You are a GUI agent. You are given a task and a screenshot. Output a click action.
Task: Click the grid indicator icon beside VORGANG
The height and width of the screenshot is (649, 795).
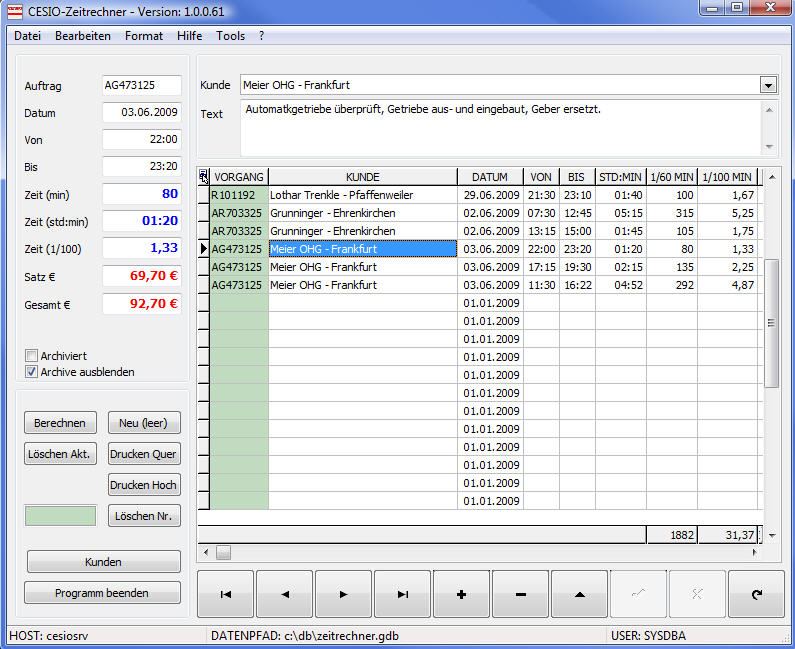(x=203, y=176)
